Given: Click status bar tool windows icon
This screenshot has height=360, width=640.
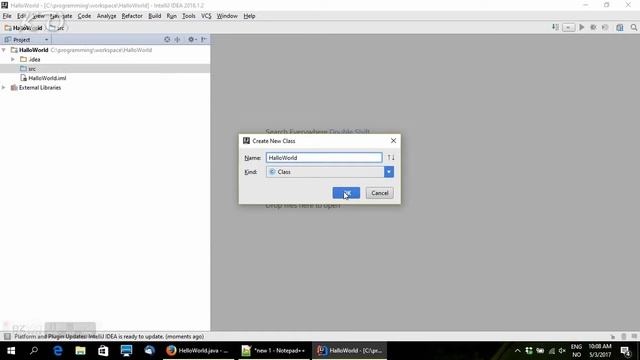Looking at the screenshot, I should coord(7,336).
